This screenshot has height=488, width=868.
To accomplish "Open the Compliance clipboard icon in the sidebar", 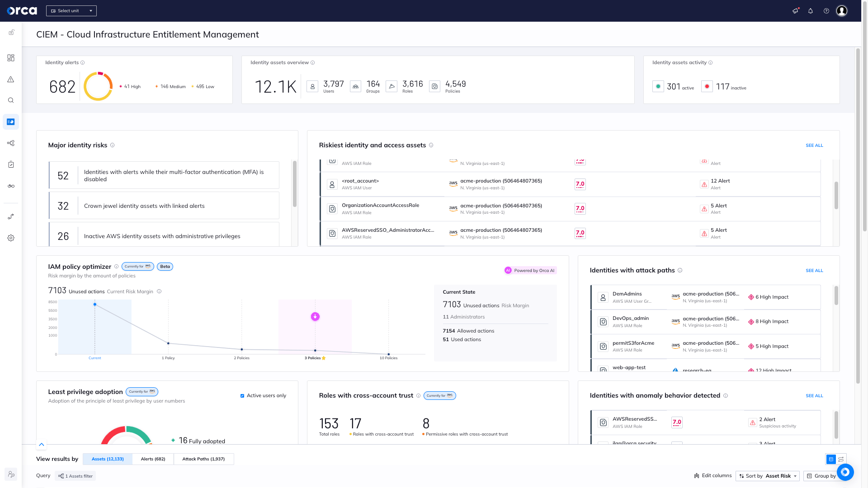I will 11,164.
